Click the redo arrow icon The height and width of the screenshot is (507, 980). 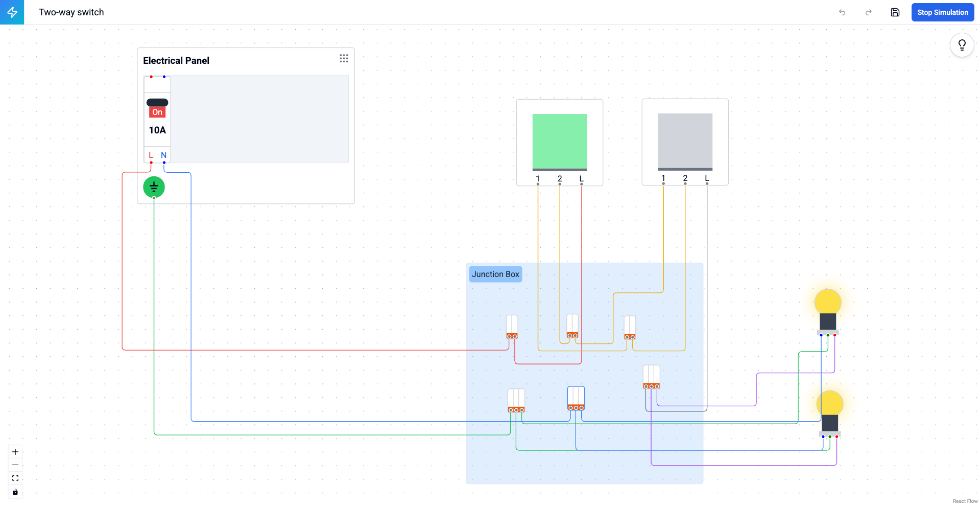(x=868, y=12)
